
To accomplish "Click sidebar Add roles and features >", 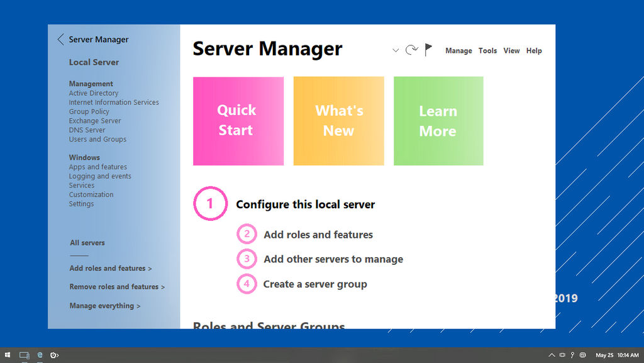I will (x=111, y=268).
